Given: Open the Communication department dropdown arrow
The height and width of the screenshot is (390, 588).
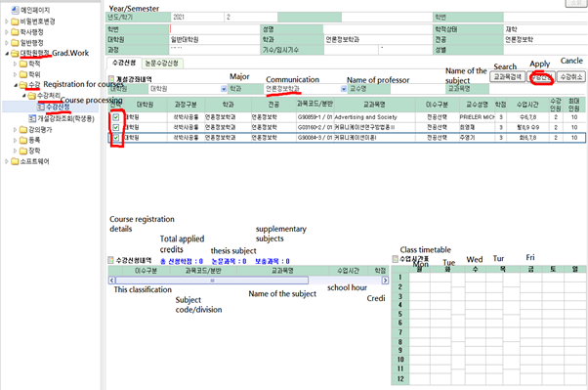Looking at the screenshot, I should pyautogui.click(x=344, y=89).
